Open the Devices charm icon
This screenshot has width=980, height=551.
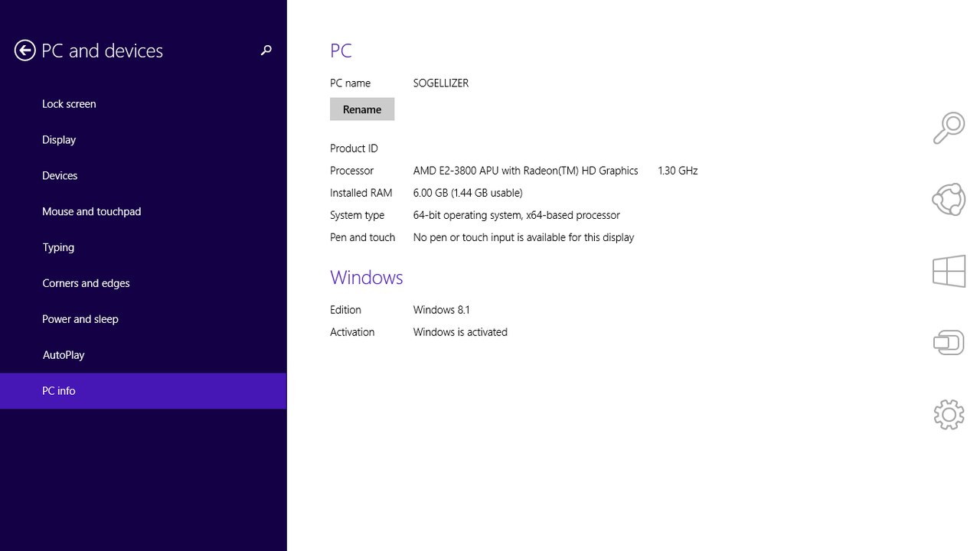949,342
